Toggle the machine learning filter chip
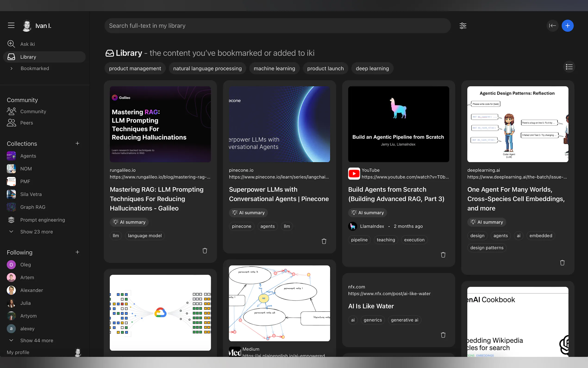The image size is (588, 368). pos(274,69)
